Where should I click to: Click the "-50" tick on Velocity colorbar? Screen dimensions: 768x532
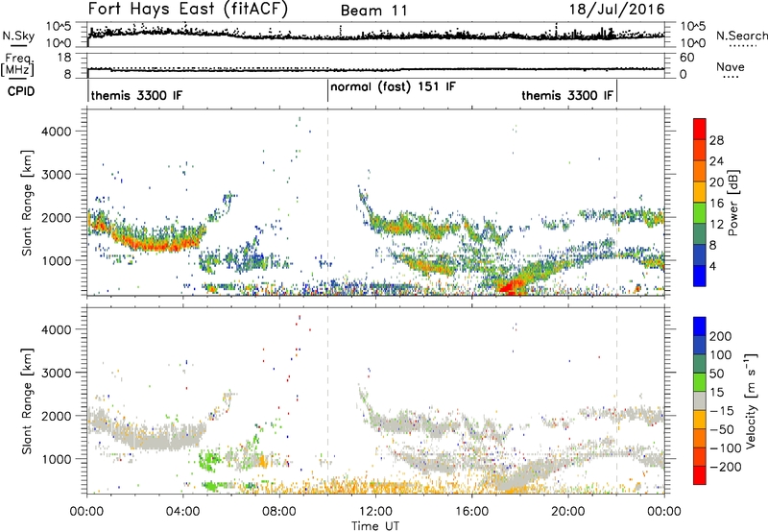[x=722, y=429]
